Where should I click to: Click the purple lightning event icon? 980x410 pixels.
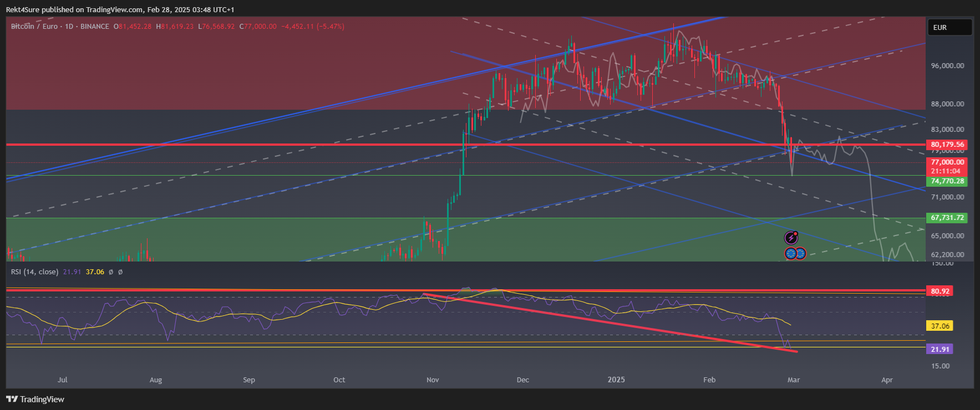click(x=791, y=238)
